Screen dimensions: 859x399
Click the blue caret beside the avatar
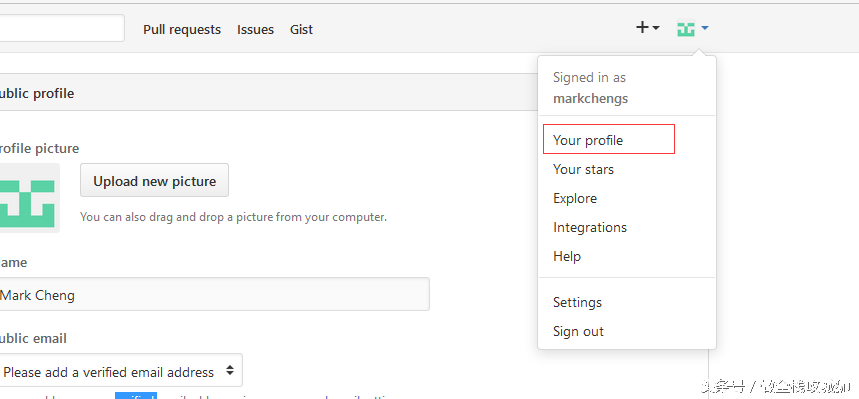click(705, 27)
